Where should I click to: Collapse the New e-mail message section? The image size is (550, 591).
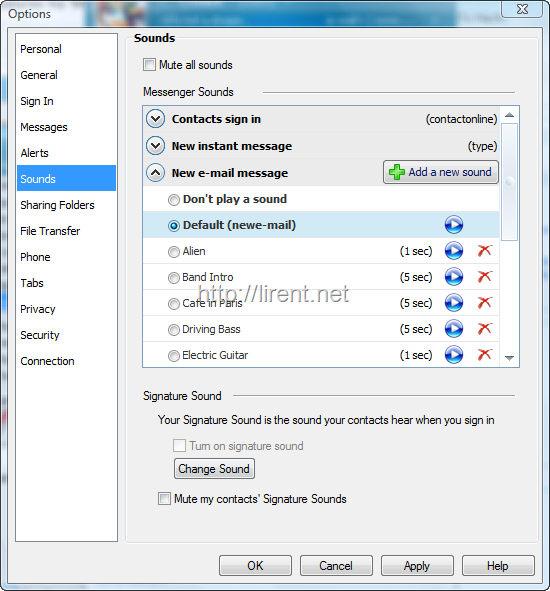[x=155, y=173]
